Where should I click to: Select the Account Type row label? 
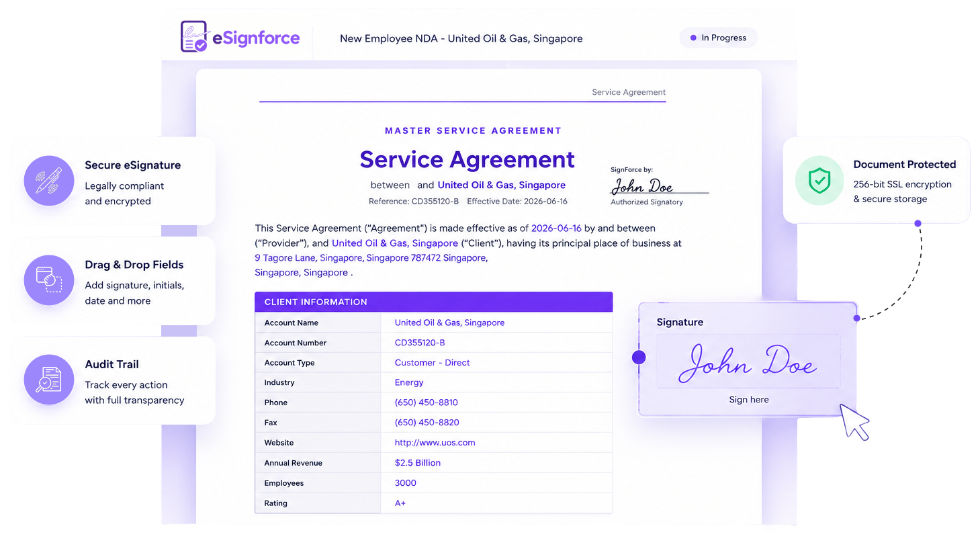point(289,363)
